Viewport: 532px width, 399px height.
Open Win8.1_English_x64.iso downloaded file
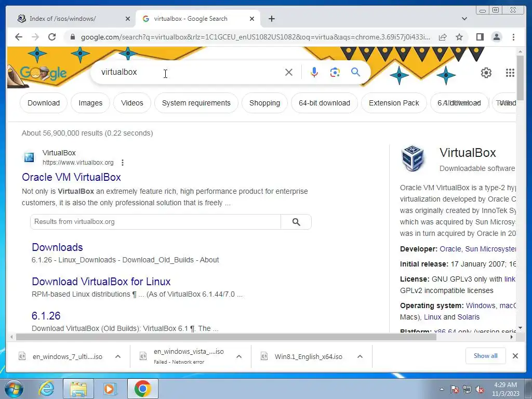pos(309,356)
